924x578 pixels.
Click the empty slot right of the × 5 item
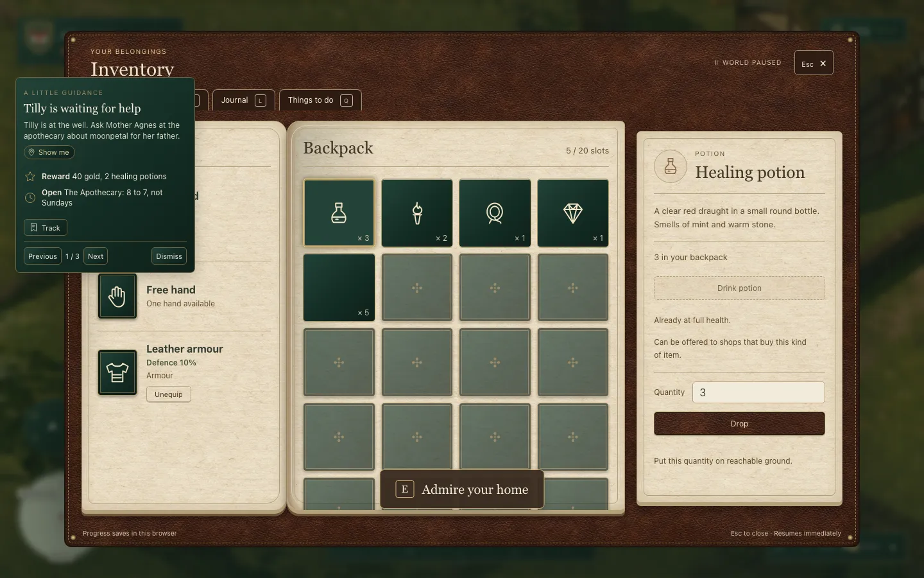pos(417,287)
